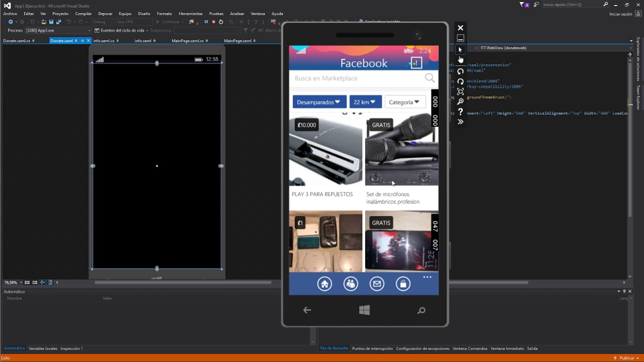This screenshot has width=644, height=362.
Task: Open PLAY 3 PARA REPUESTOS listing image
Action: point(326,149)
